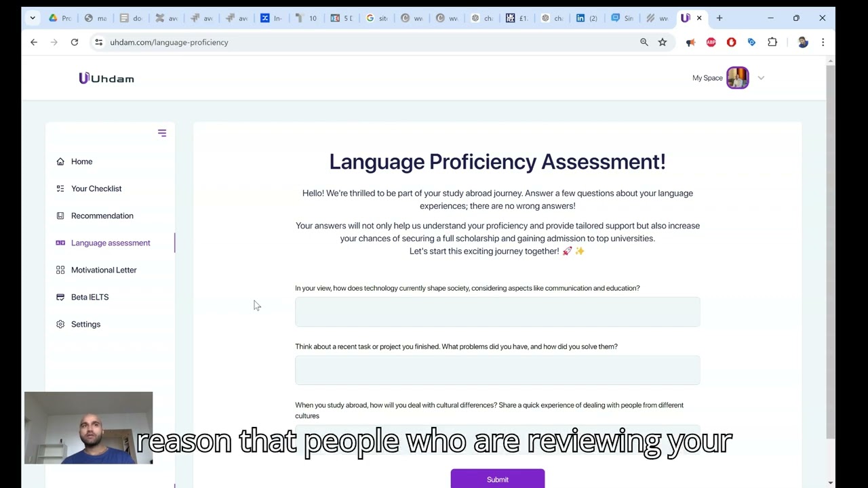Open Chrome three-dot menu
Image resolution: width=868 pixels, height=488 pixels.
823,42
